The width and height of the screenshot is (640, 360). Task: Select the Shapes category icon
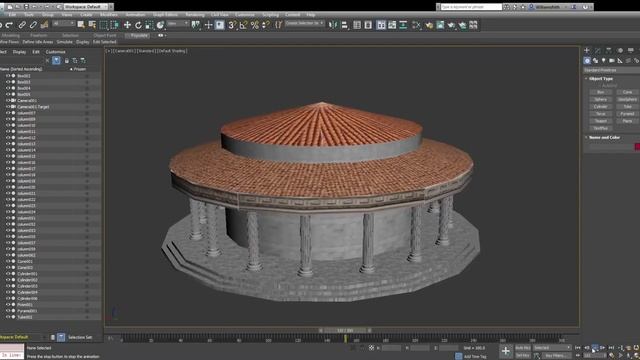(596, 60)
